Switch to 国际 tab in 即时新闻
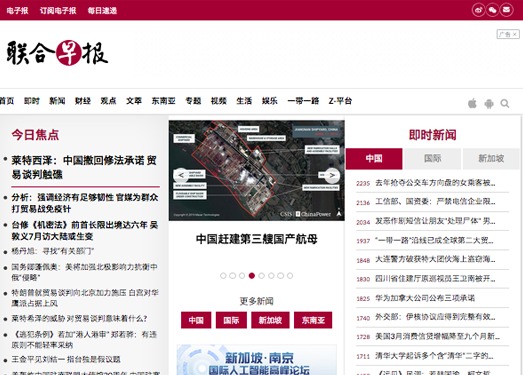Image resolution: width=523 pixels, height=375 pixels. click(x=433, y=158)
